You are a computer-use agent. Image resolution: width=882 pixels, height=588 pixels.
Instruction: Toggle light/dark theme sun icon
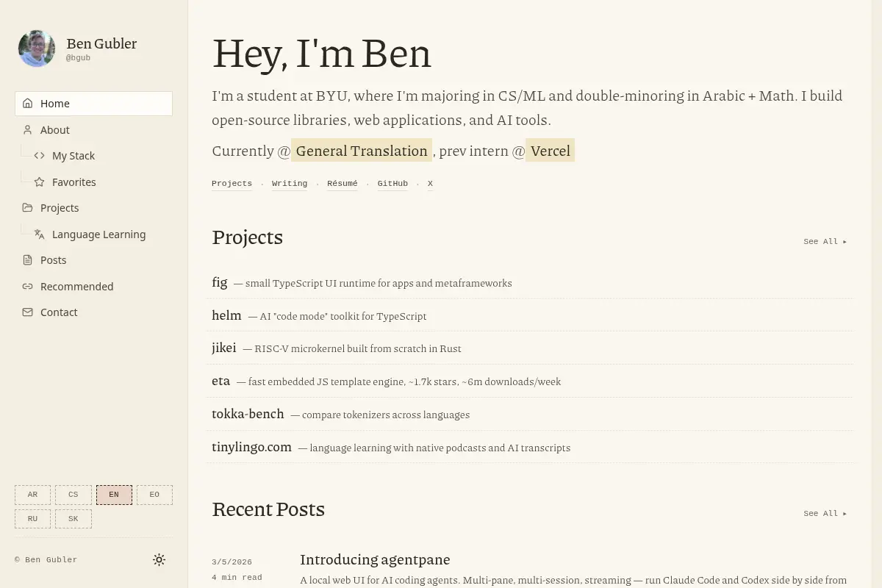[159, 560]
